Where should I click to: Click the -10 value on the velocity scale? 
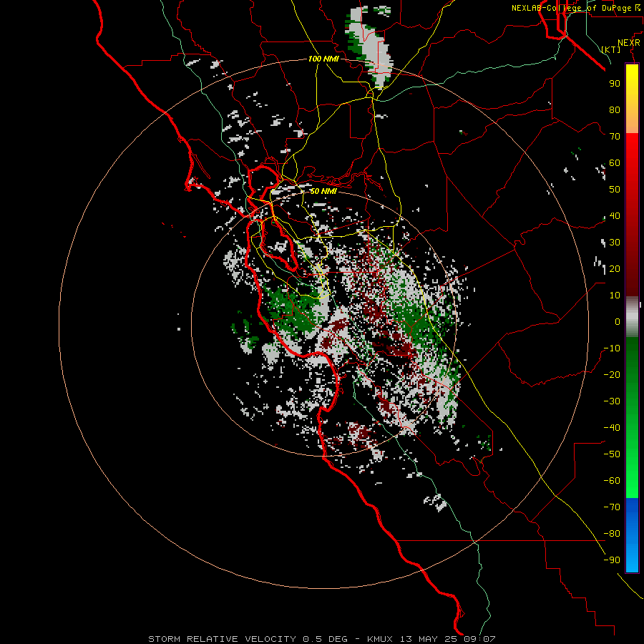tap(612, 348)
